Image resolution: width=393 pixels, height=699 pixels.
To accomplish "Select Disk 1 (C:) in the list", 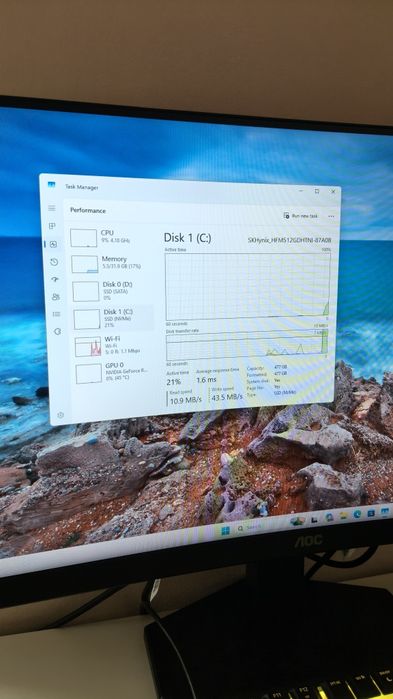I will click(x=113, y=318).
